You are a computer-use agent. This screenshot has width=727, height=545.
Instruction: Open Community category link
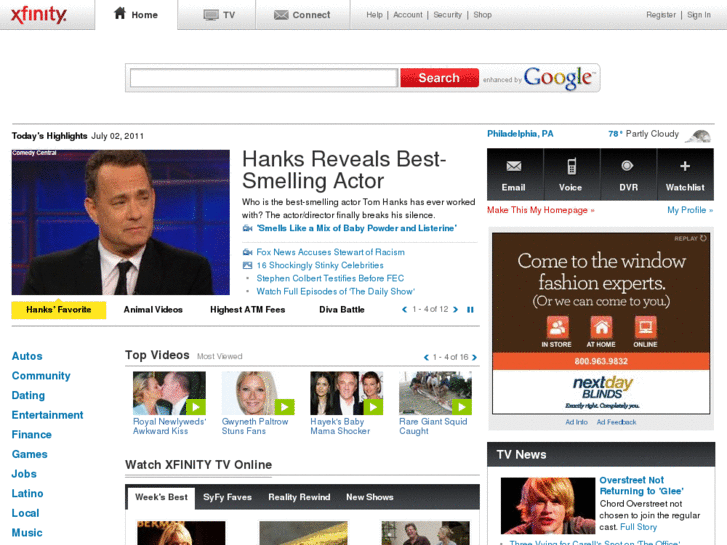41,376
